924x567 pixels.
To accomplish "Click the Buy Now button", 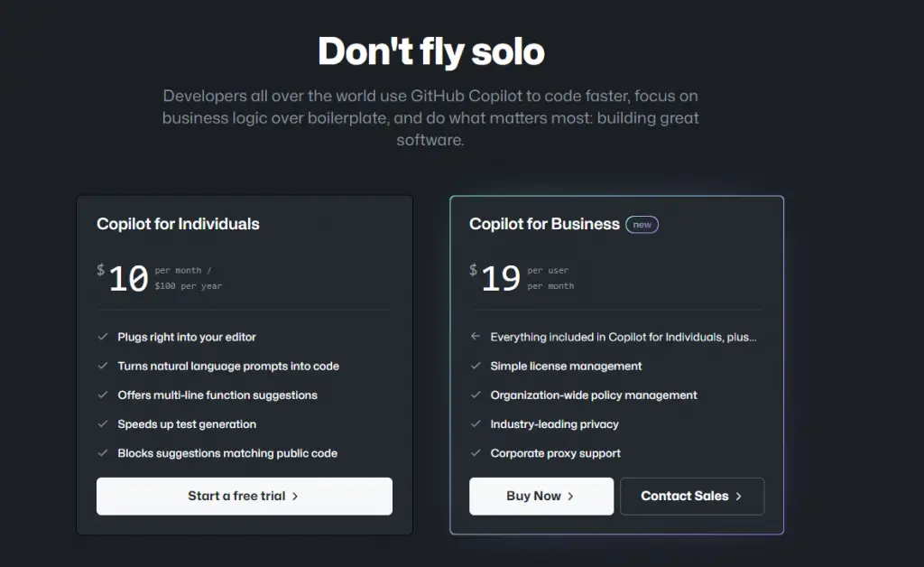I will tap(541, 497).
